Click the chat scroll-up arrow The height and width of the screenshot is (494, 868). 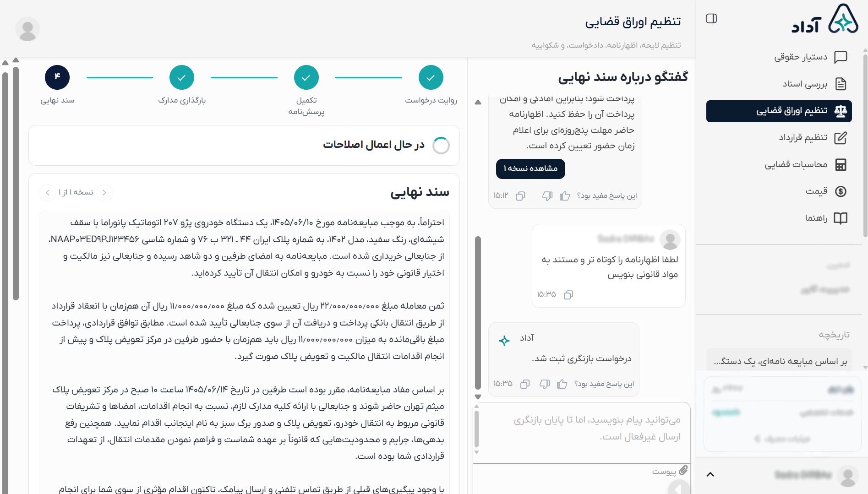478,103
